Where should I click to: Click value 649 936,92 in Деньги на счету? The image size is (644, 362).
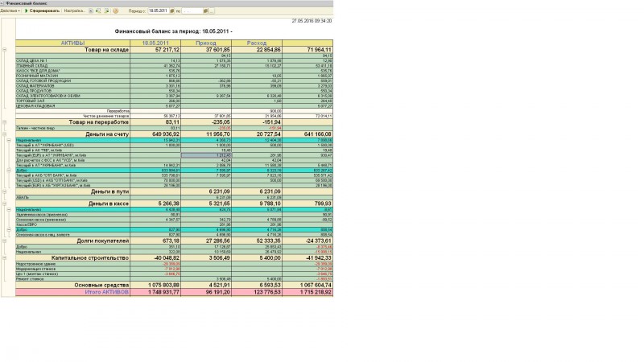point(166,134)
